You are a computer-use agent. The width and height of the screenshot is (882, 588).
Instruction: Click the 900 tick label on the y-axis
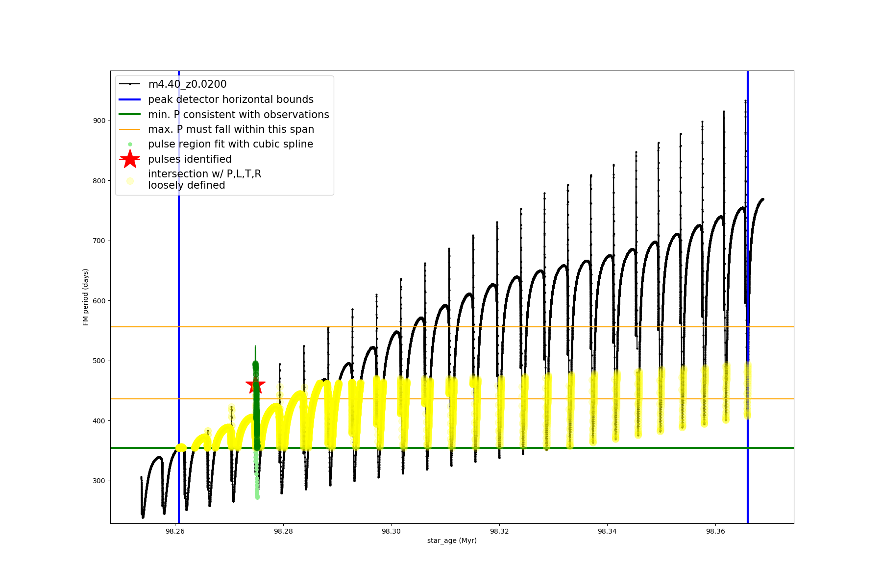99,121
